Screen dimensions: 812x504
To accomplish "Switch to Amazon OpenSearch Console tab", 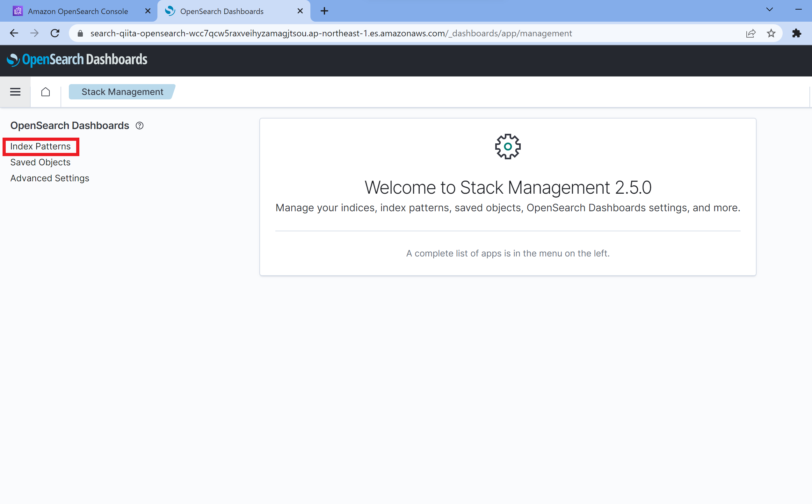I will click(78, 11).
